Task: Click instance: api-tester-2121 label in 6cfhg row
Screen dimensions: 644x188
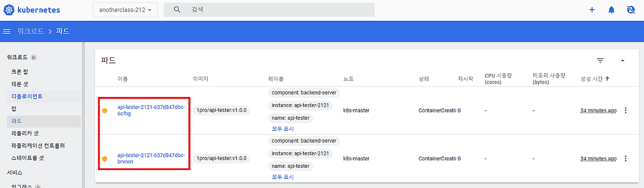Action: pyautogui.click(x=300, y=106)
